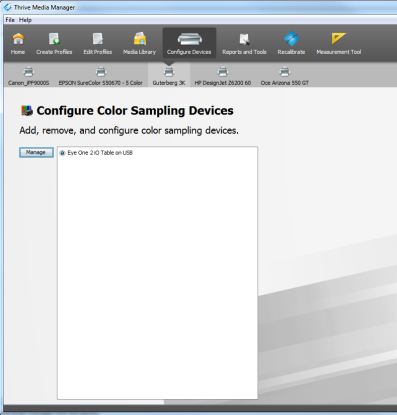
Task: Choose the Oce Arizona 550 GT printer
Action: (285, 76)
